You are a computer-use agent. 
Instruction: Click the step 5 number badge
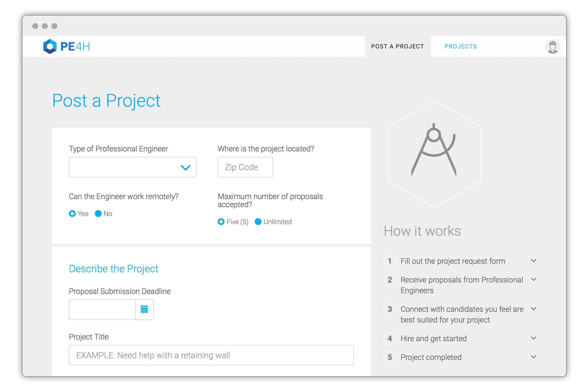tap(390, 357)
